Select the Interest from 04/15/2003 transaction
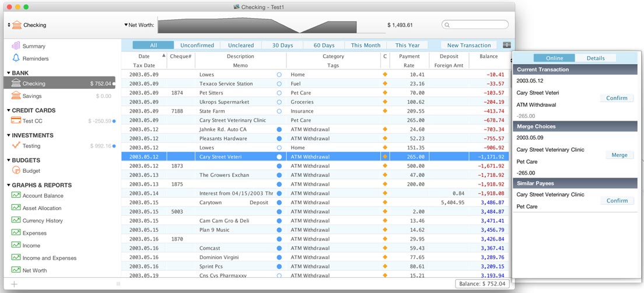Image resolution: width=644 pixels, height=293 pixels. 315,193
